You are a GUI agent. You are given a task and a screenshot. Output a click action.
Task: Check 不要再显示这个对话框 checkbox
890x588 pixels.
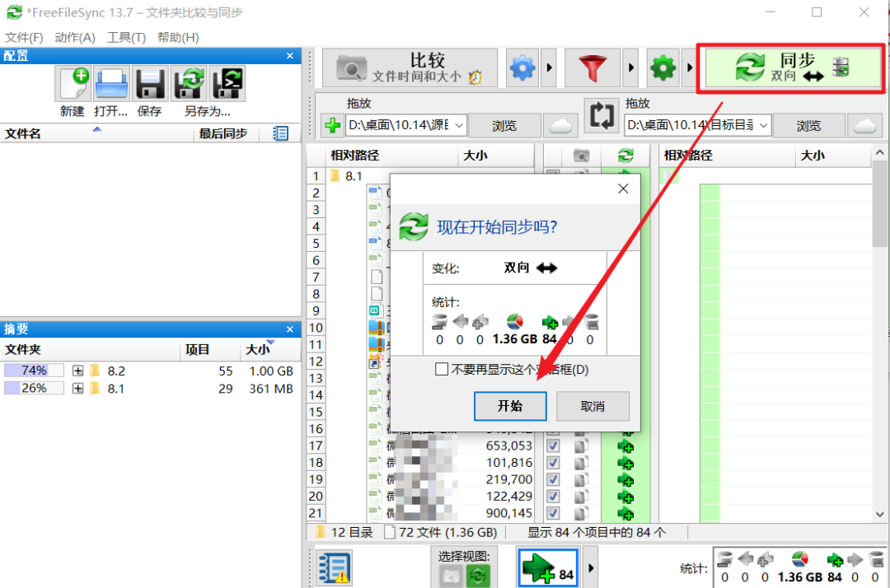pyautogui.click(x=441, y=369)
